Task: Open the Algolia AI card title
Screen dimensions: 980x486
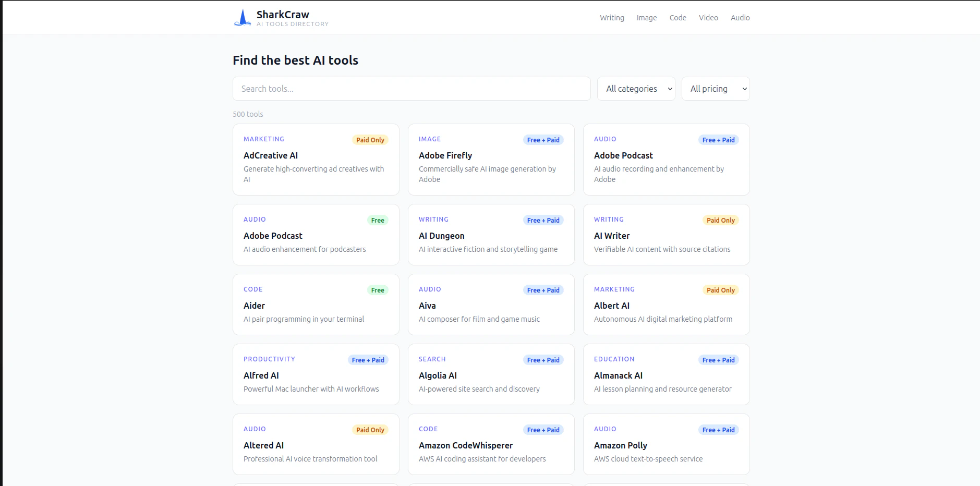Action: coord(438,375)
